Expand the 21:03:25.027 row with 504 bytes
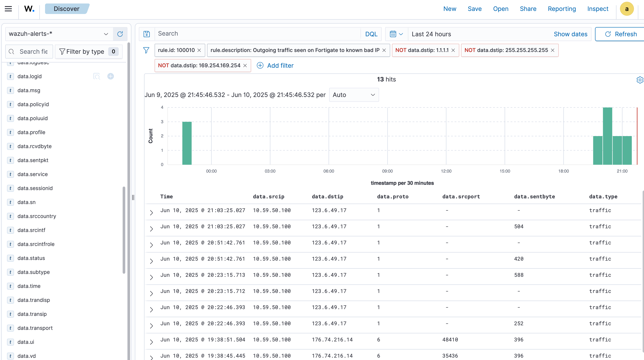 pos(151,229)
